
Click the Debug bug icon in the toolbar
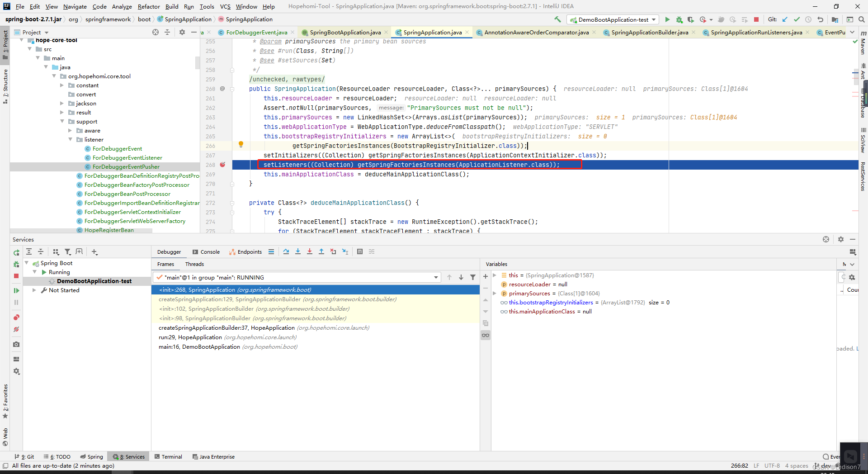(679, 19)
